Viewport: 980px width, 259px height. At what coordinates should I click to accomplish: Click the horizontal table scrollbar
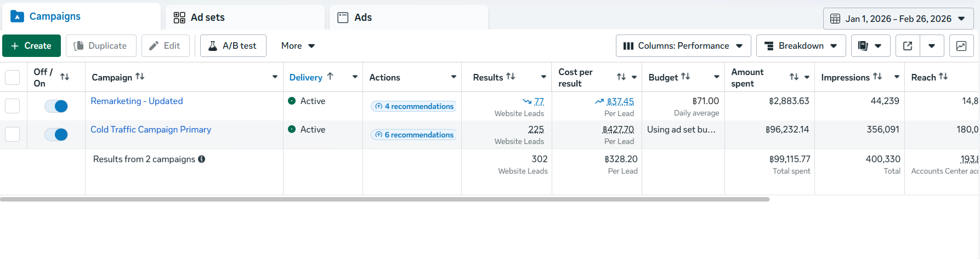pos(384,199)
